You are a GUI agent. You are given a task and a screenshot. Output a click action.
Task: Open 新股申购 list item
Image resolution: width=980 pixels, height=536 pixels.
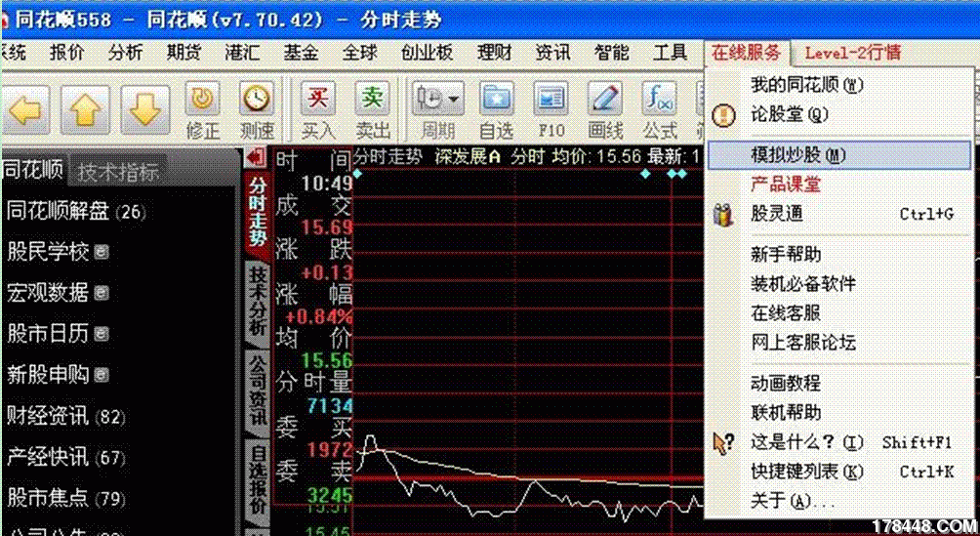[58, 375]
